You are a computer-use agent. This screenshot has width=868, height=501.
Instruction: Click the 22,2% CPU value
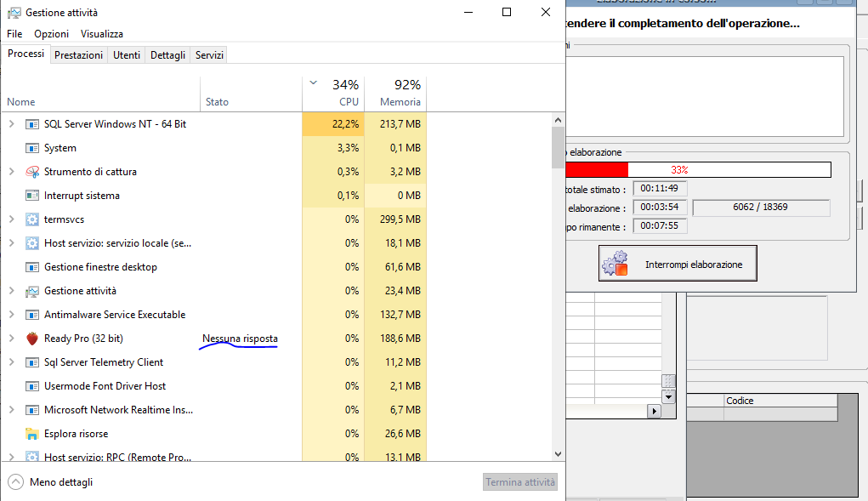coord(345,124)
